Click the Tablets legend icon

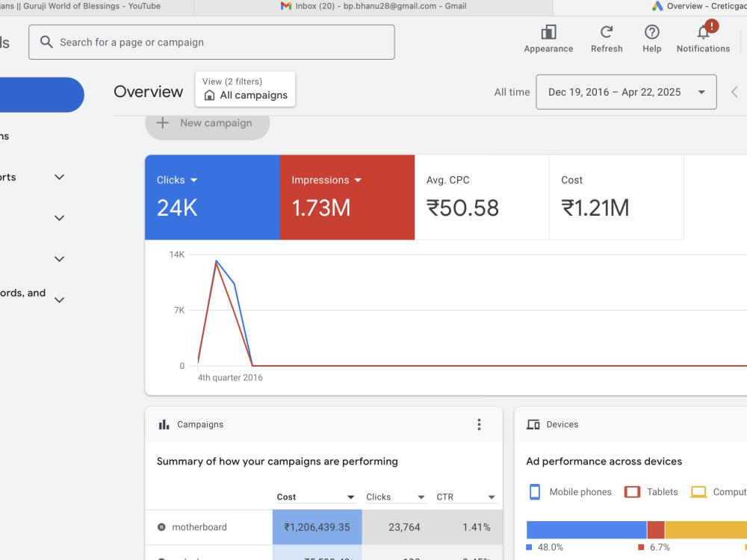click(x=632, y=492)
